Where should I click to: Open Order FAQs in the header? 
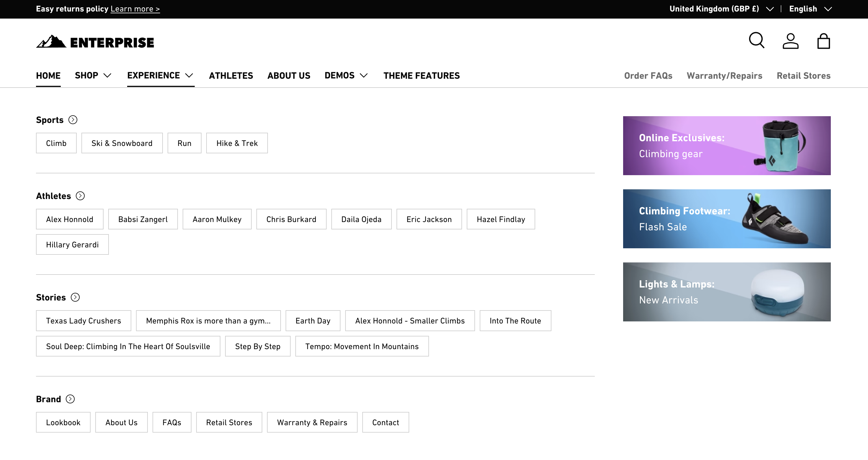coord(648,76)
